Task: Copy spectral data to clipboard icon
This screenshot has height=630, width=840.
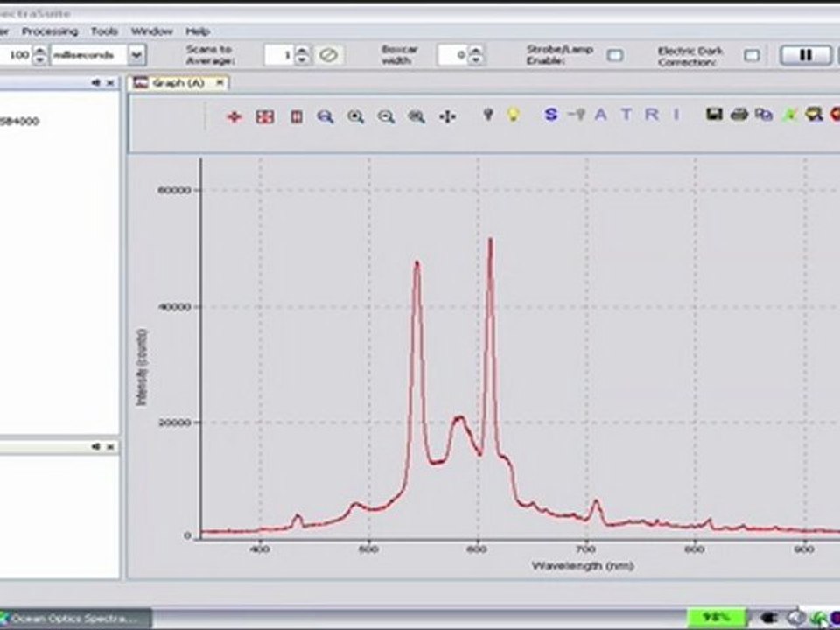Action: 763,114
